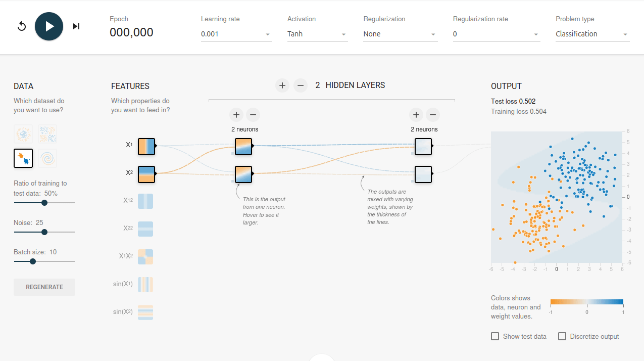Open the Learning rate dropdown
The width and height of the screenshot is (644, 361).
pos(236,34)
